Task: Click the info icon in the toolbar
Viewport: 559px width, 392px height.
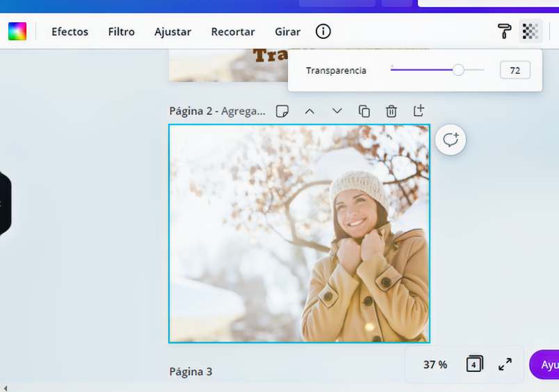Action: point(323,31)
